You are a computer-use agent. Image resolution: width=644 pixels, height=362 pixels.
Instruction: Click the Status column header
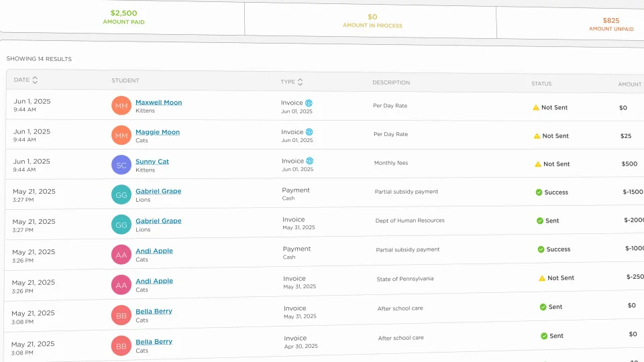pos(541,84)
